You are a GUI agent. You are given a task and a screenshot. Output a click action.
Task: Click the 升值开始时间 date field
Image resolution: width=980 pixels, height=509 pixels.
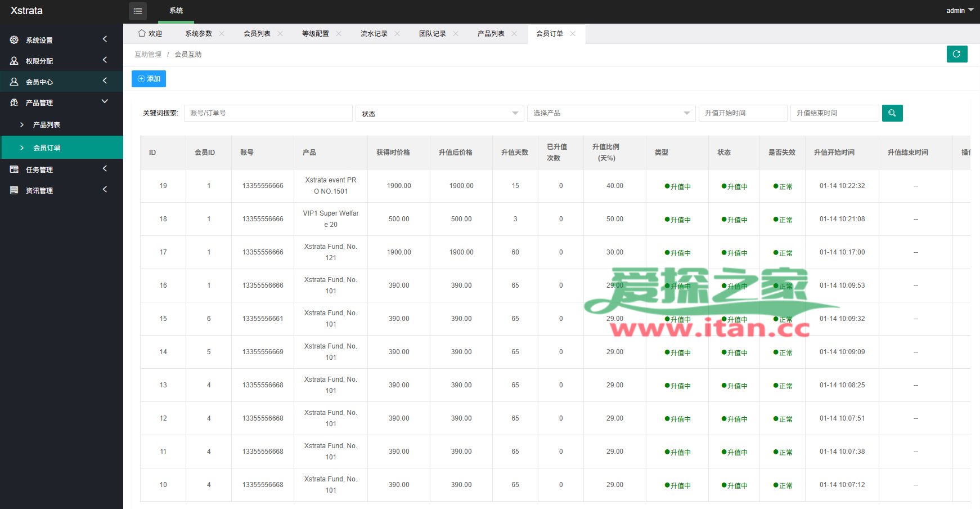tap(742, 113)
